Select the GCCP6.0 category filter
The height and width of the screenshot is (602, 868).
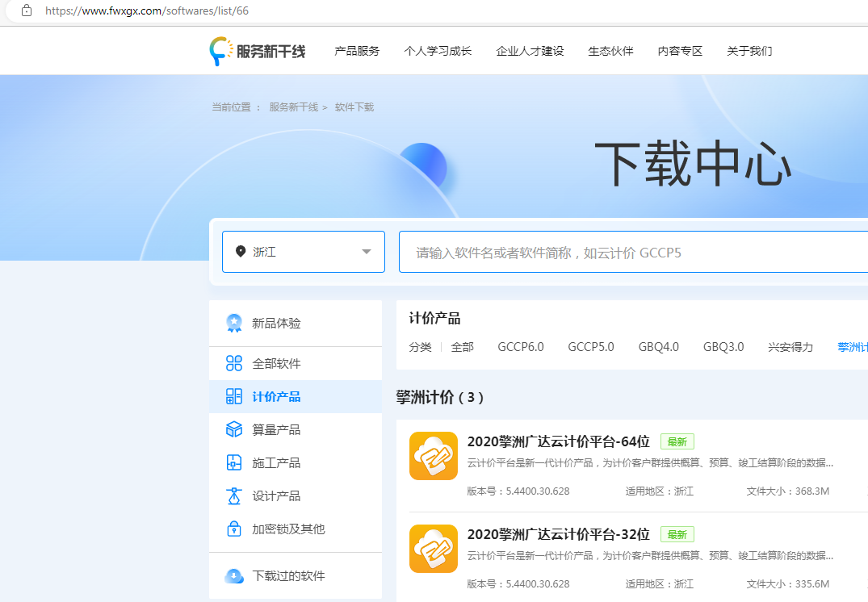pos(520,347)
